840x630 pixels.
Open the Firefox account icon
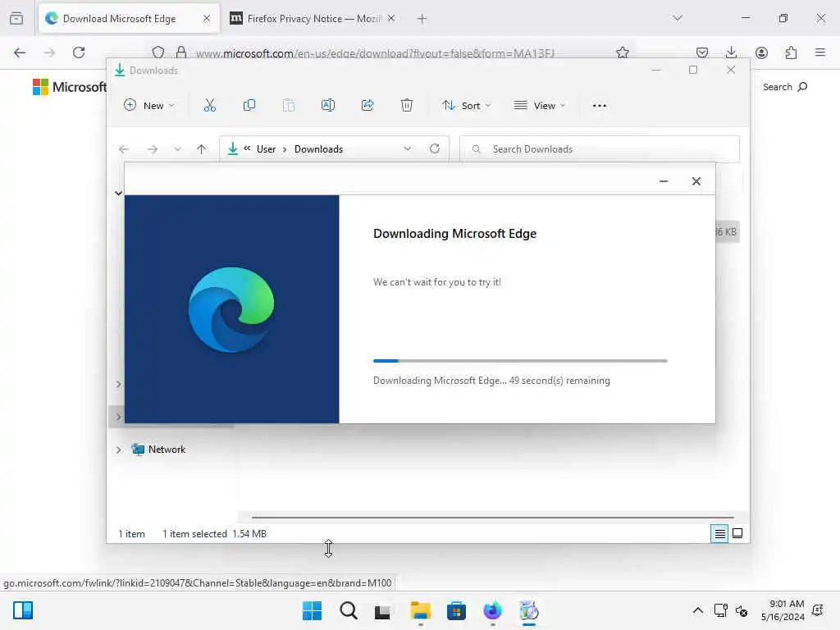[x=761, y=52]
